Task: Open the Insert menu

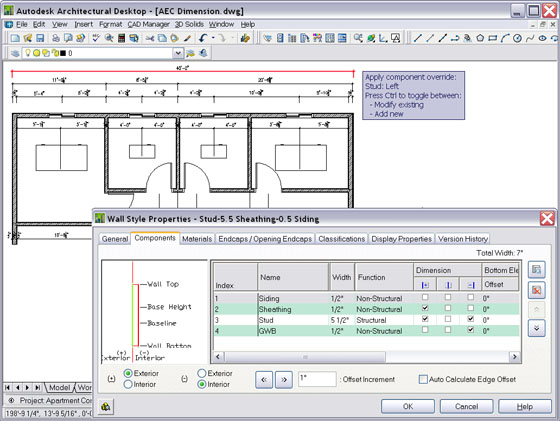Action: click(84, 24)
